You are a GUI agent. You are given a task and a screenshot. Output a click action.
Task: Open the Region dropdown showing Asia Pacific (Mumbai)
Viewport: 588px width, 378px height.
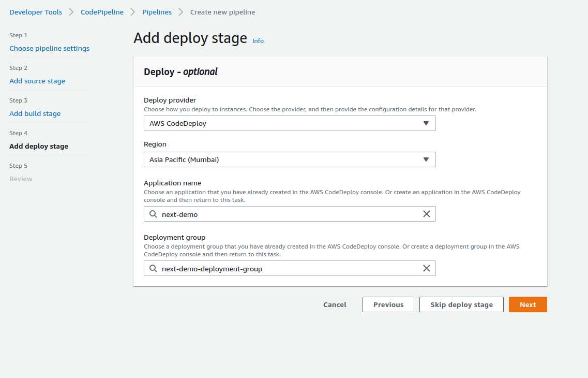click(x=290, y=159)
